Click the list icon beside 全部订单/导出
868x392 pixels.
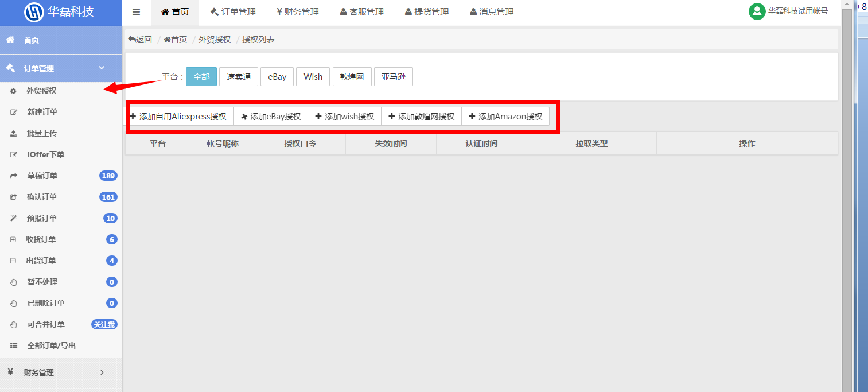(13, 346)
